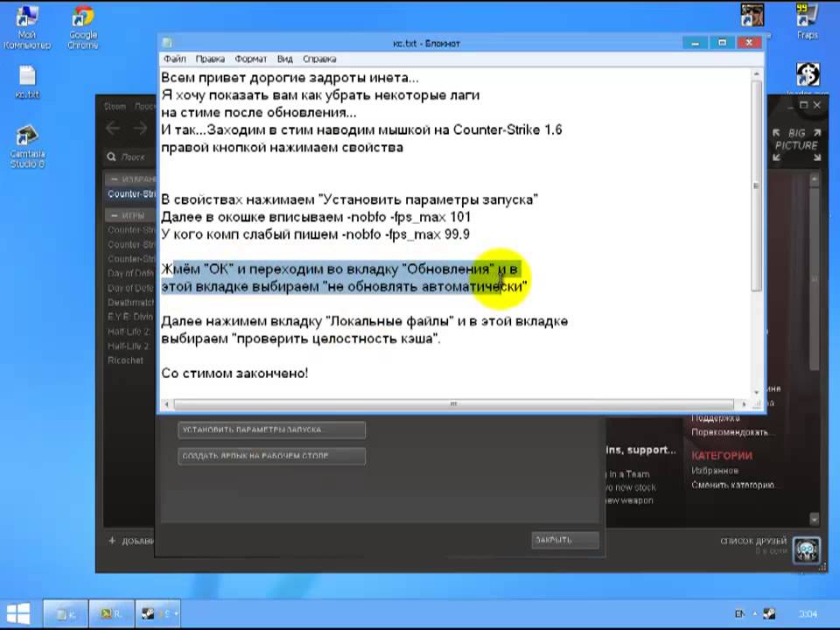Open the Вид menu in Notepad

coord(284,59)
